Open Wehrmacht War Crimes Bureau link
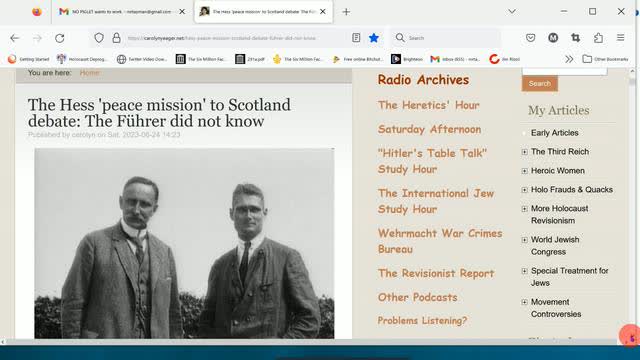This screenshot has width=640, height=360. click(x=440, y=241)
